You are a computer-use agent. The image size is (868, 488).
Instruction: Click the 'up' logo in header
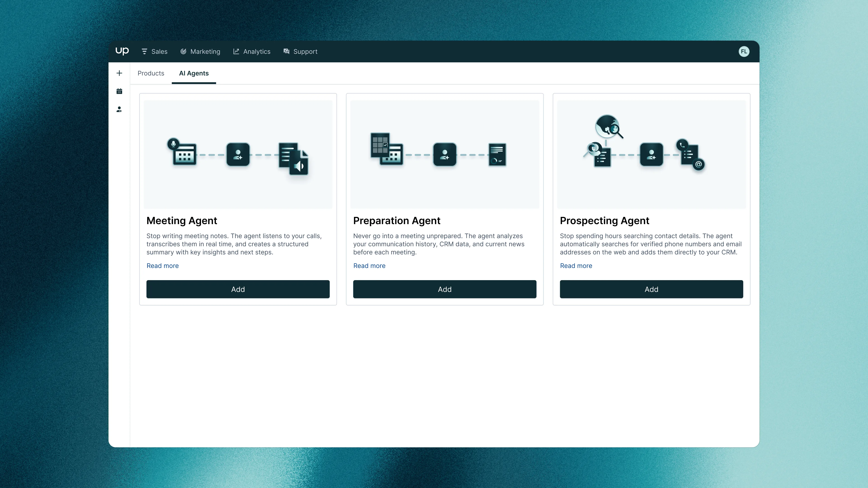(122, 51)
